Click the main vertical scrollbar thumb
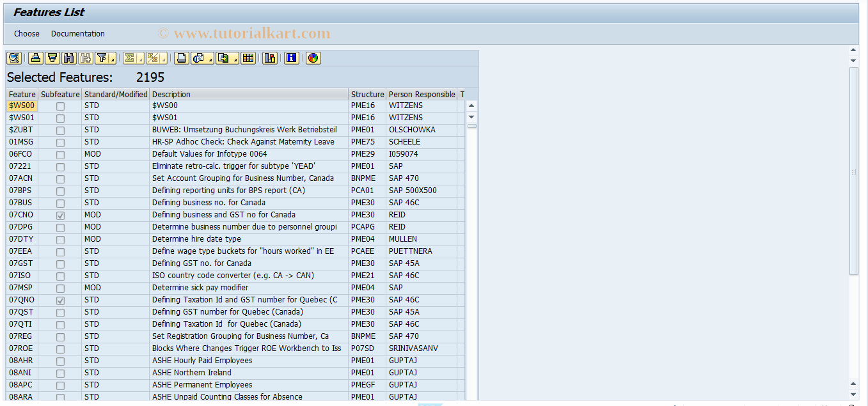 (x=853, y=171)
